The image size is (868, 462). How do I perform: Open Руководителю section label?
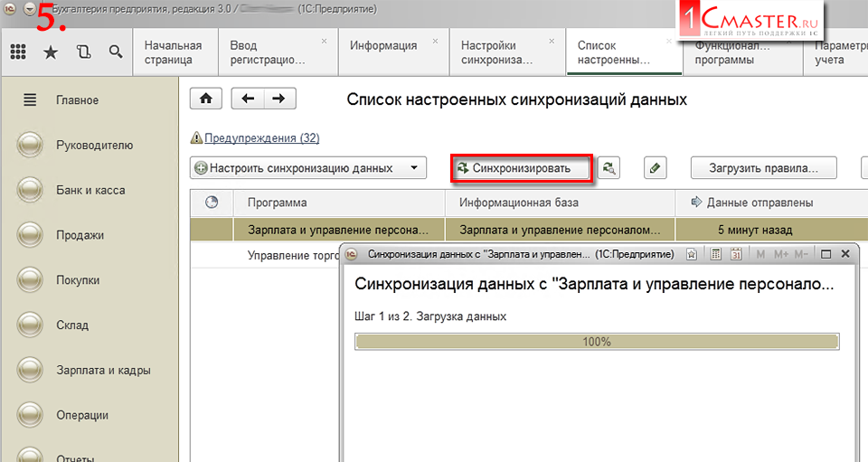point(95,145)
